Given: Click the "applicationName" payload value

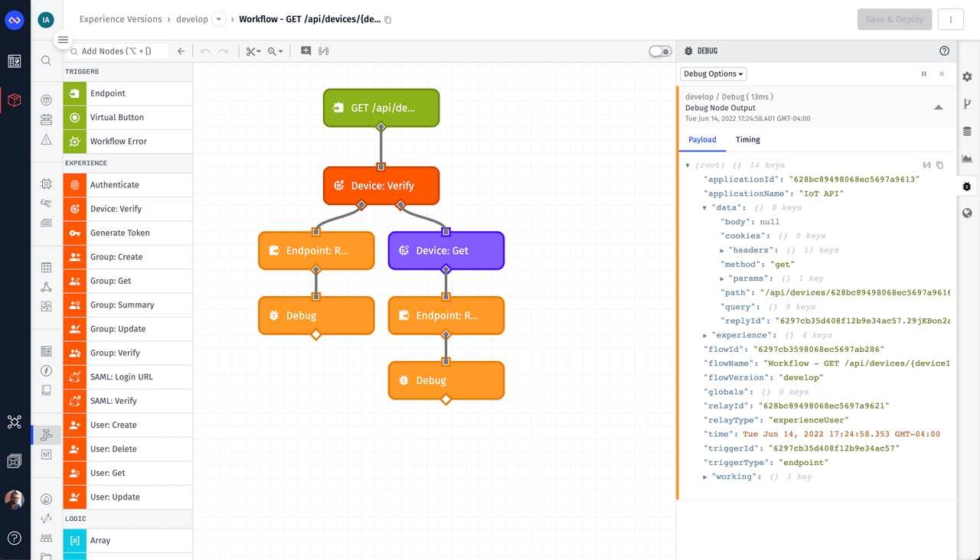Looking at the screenshot, I should [821, 194].
